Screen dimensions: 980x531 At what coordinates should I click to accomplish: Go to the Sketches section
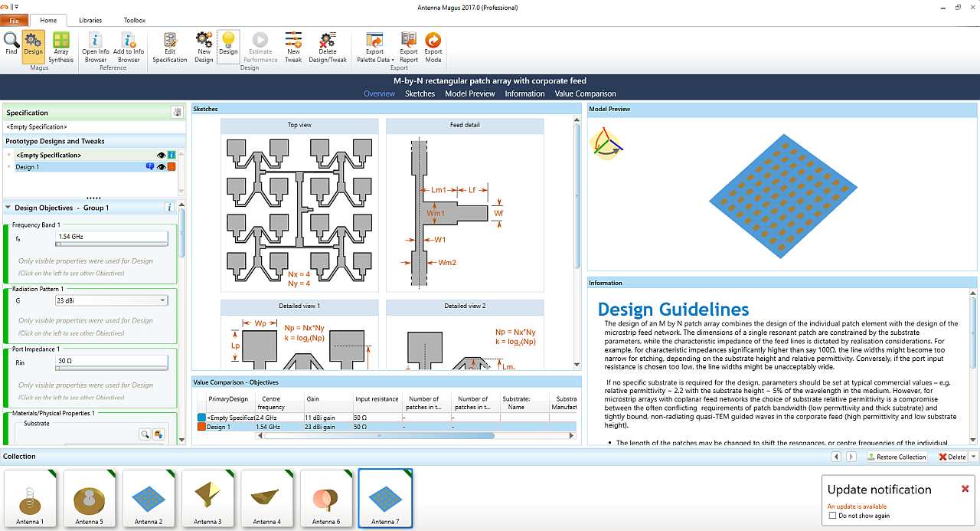420,93
